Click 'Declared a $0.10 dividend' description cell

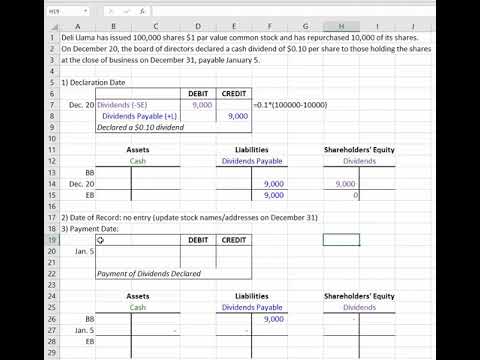click(x=140, y=127)
